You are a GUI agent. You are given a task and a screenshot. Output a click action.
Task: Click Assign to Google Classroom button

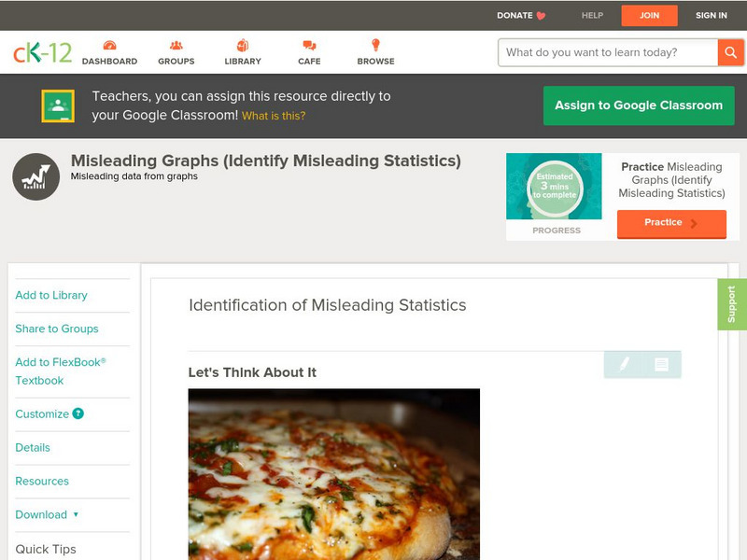[639, 105]
